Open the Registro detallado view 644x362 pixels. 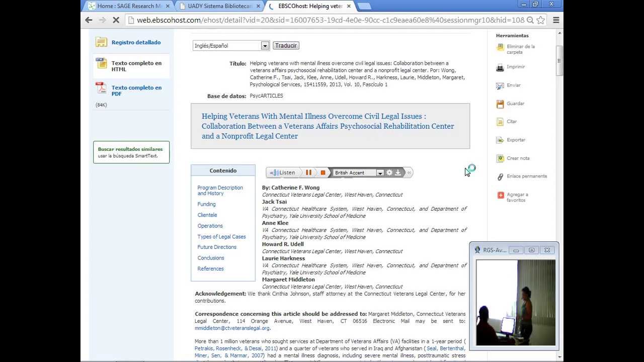pos(136,42)
